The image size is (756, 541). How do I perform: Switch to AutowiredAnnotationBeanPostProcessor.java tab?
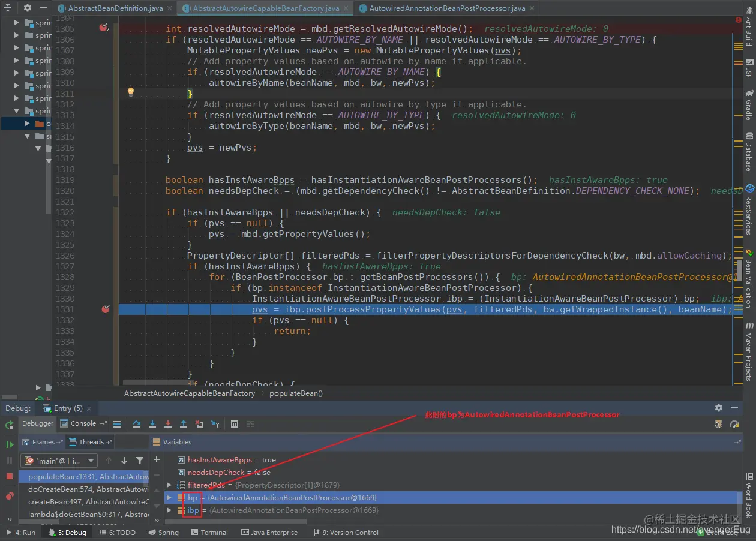click(x=447, y=8)
